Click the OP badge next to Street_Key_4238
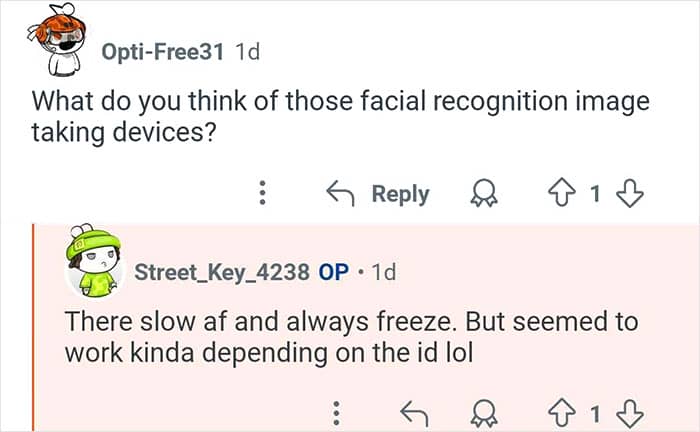The width and height of the screenshot is (700, 432). (333, 272)
